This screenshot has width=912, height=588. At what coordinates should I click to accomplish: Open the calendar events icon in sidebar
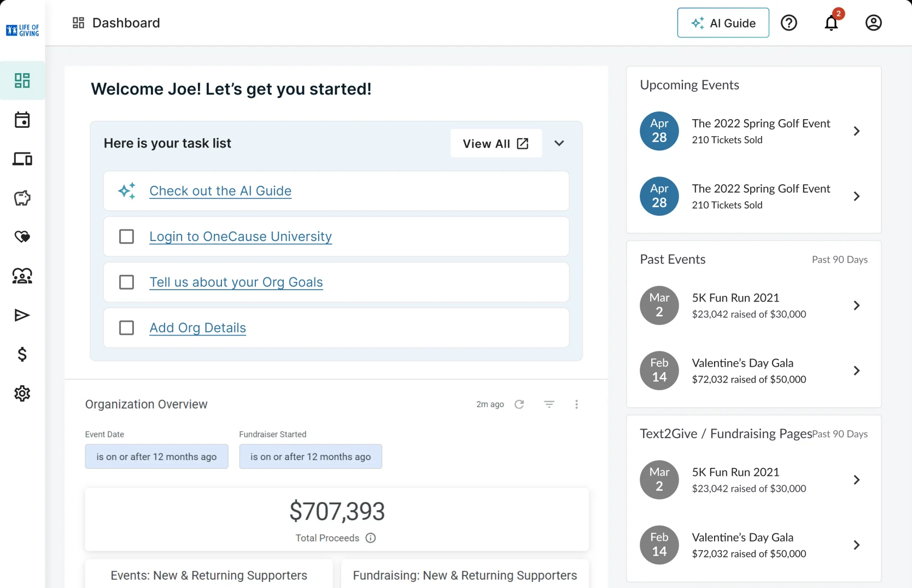[22, 120]
